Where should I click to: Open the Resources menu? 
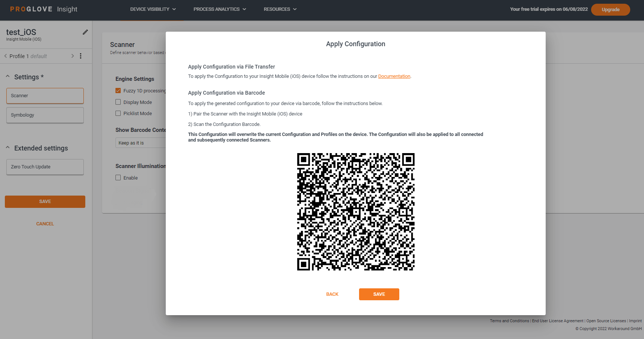280,9
